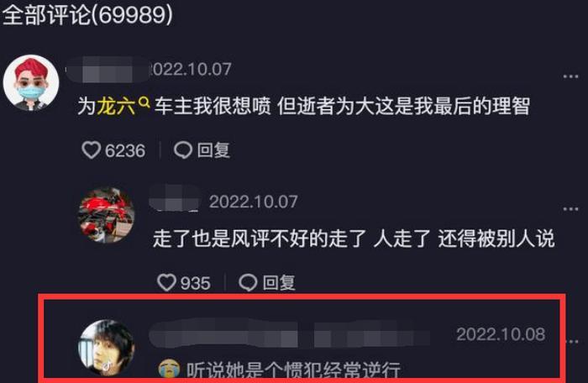This screenshot has width=588, height=383.
Task: Open the three-dot menu of the 2022.10.08 comment
Action: click(574, 341)
